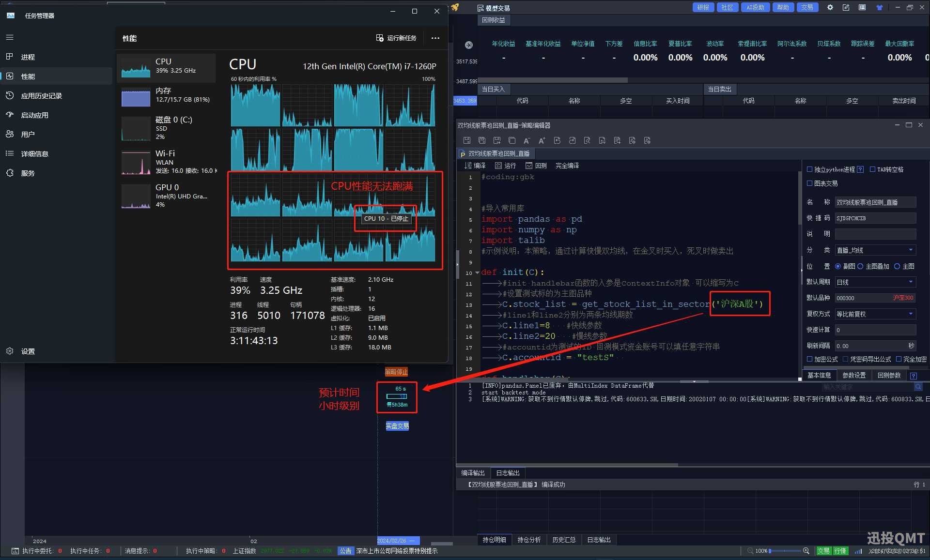
Task: Click 编译 compile in strategy editor
Action: 475,166
